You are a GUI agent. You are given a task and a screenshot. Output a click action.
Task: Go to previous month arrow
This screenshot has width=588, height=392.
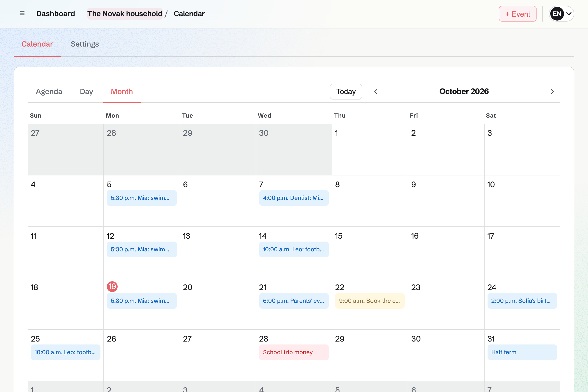click(x=376, y=92)
